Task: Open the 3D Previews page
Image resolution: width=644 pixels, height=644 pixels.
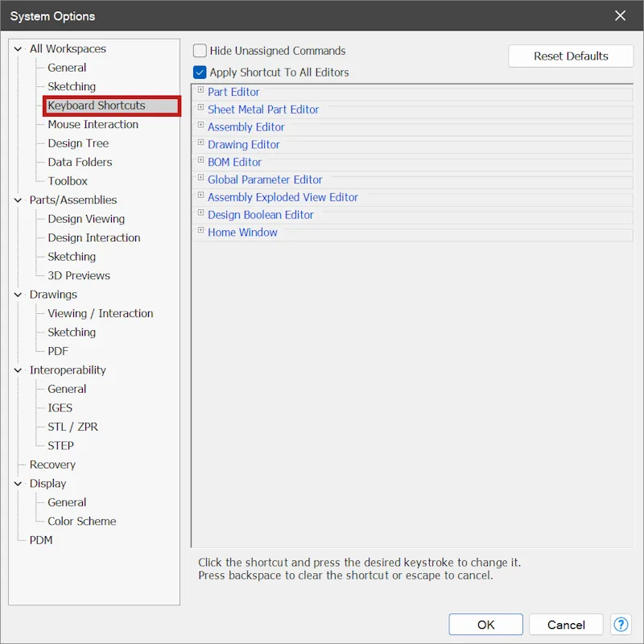Action: 79,275
